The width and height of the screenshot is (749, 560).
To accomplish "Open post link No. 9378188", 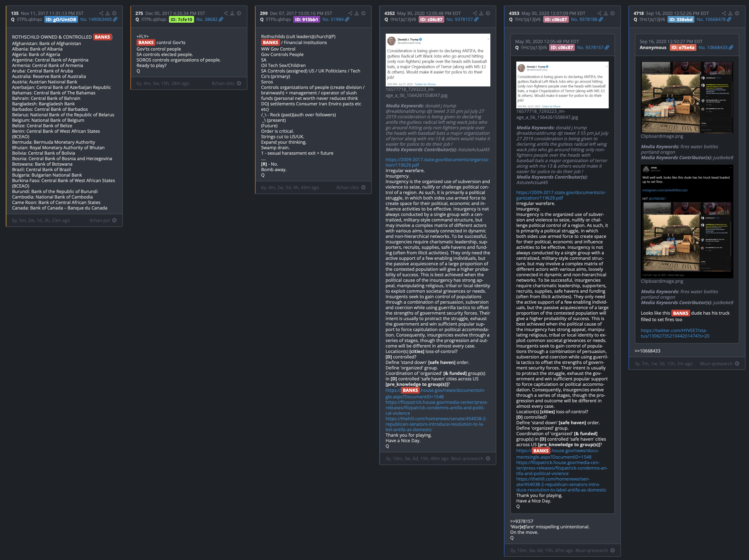I will point(584,19).
